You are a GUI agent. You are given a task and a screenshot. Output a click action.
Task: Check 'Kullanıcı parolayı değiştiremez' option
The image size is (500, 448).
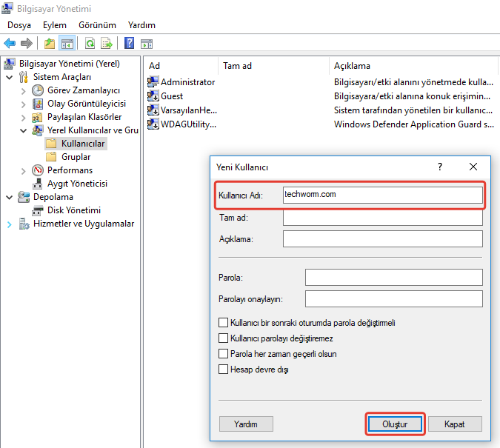[224, 338]
